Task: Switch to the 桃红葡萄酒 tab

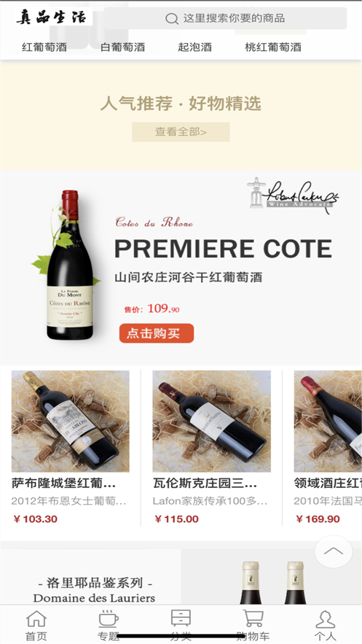Action: pyautogui.click(x=273, y=47)
